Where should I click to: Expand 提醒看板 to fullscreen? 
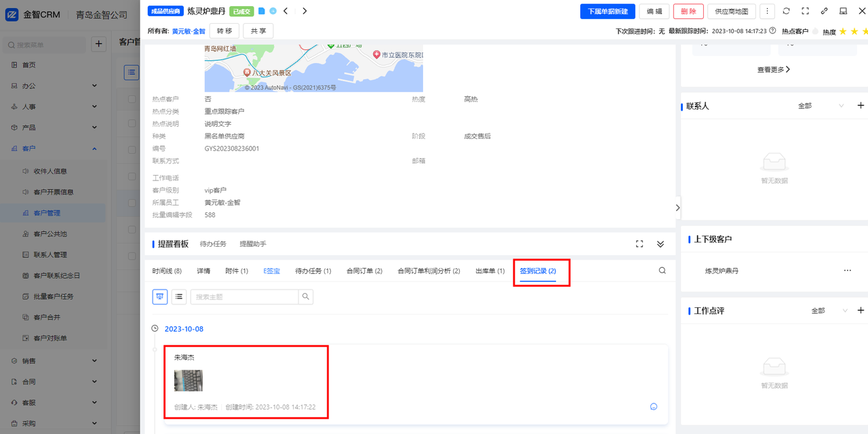point(639,244)
